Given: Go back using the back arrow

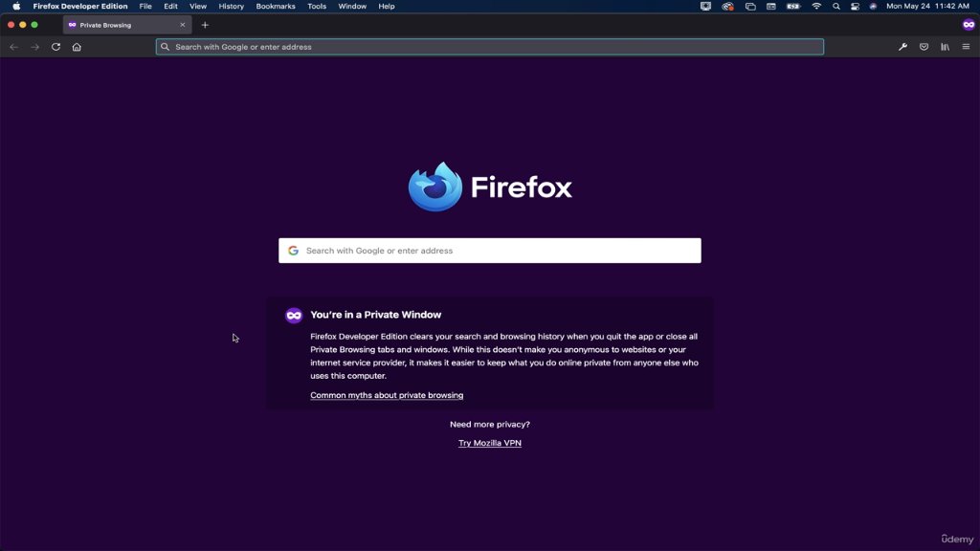Looking at the screenshot, I should pyautogui.click(x=13, y=47).
